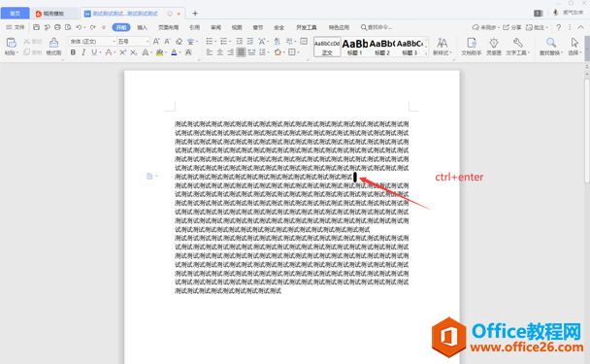Switch to the References (引用) tab
Viewport: 590px width, 364px height.
[194, 27]
